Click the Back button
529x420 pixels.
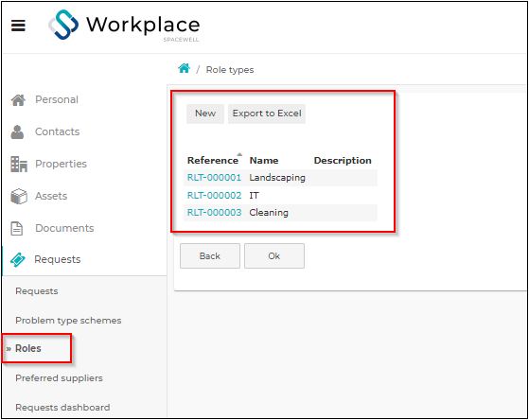210,256
